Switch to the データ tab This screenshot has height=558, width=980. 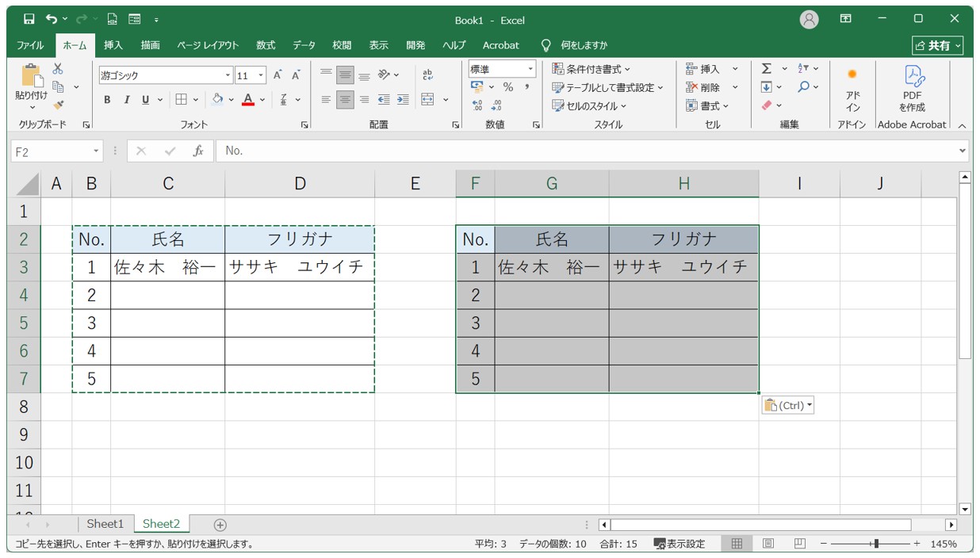pos(304,45)
